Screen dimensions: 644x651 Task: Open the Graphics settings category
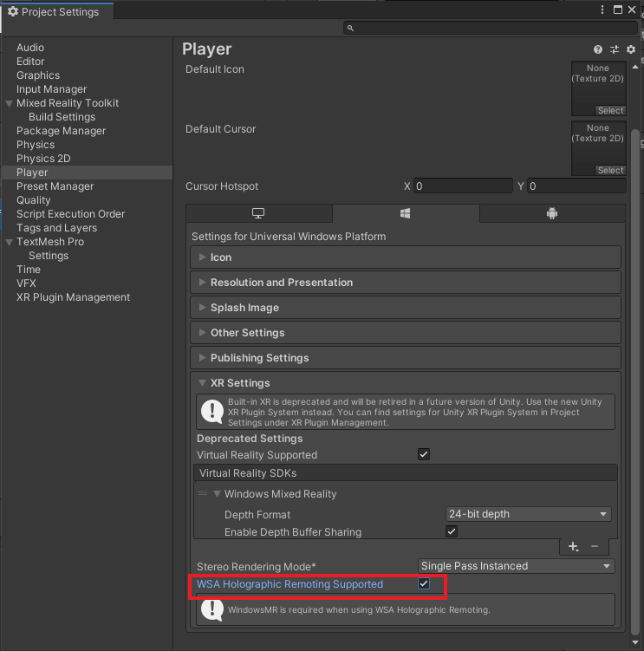pyautogui.click(x=38, y=75)
